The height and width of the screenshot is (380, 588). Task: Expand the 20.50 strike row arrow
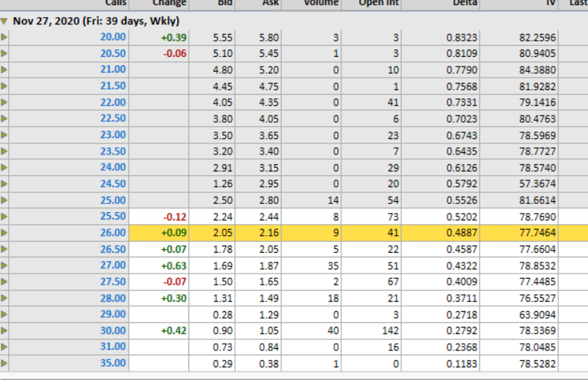tap(4, 53)
